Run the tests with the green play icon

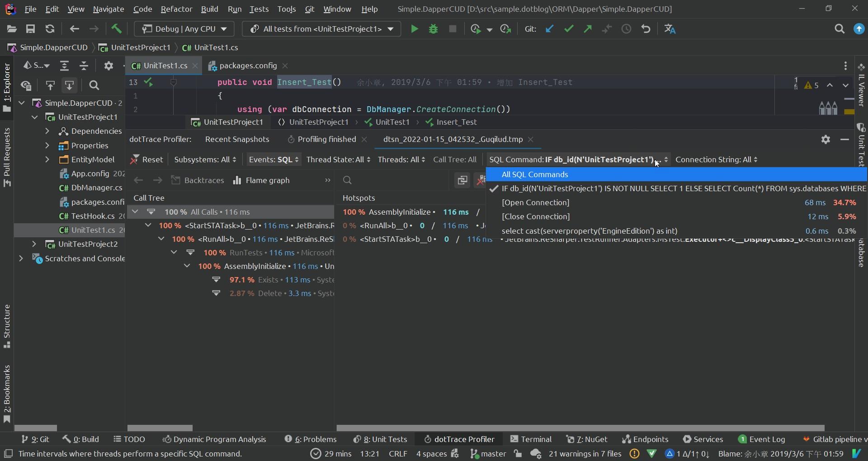click(414, 29)
